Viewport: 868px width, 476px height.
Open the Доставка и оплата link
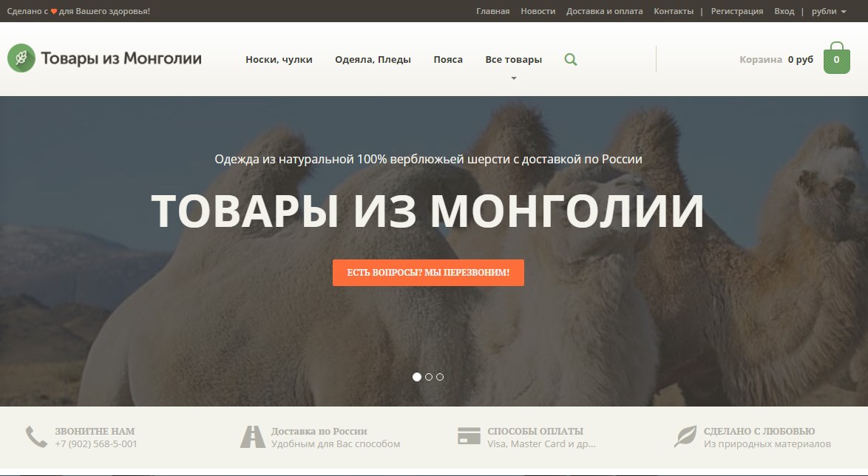[604, 11]
